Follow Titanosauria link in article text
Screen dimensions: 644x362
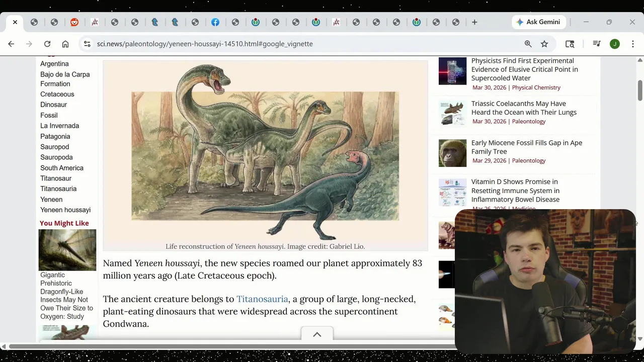(x=262, y=299)
